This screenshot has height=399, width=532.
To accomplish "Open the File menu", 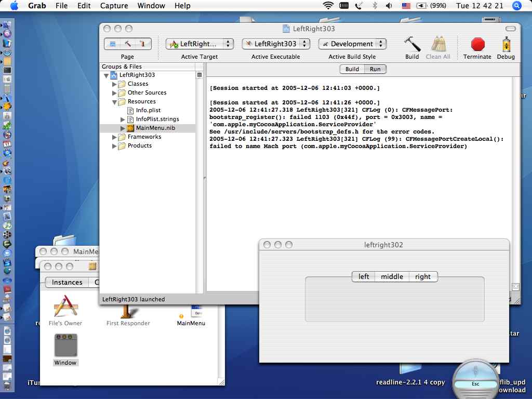I will pos(61,6).
